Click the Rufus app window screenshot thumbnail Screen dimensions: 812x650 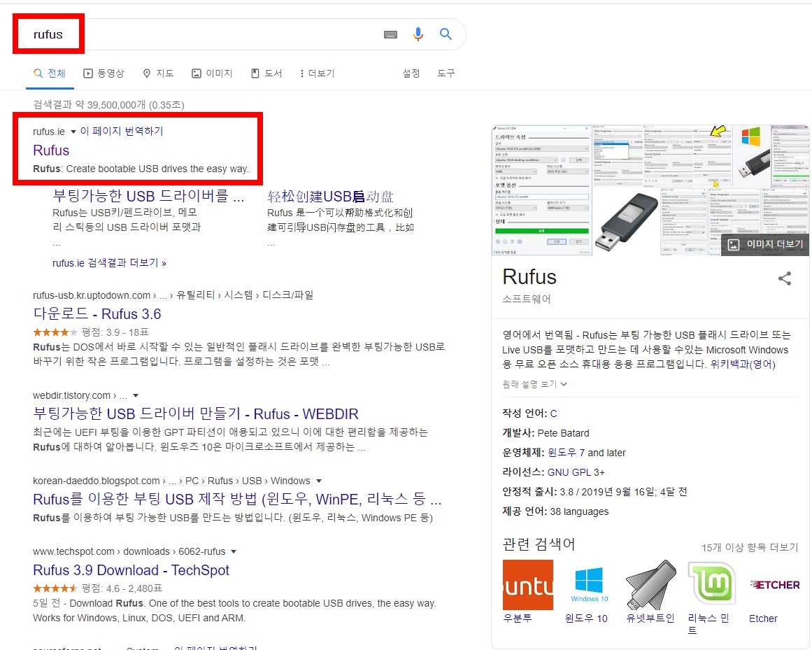click(541, 190)
